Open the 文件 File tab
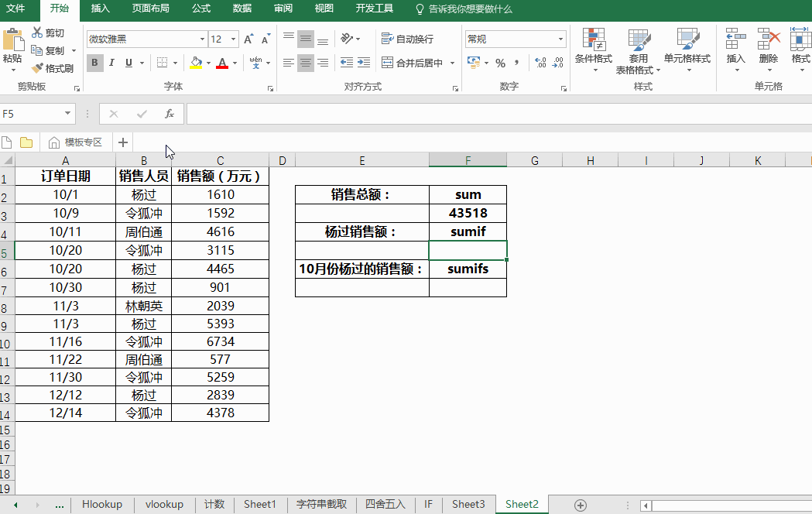The height and width of the screenshot is (514, 812). pyautogui.click(x=15, y=9)
